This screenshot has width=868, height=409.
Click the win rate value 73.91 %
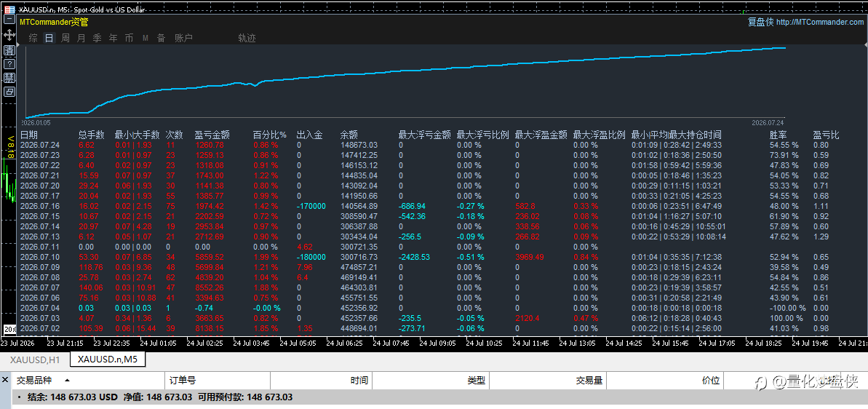pyautogui.click(x=784, y=155)
